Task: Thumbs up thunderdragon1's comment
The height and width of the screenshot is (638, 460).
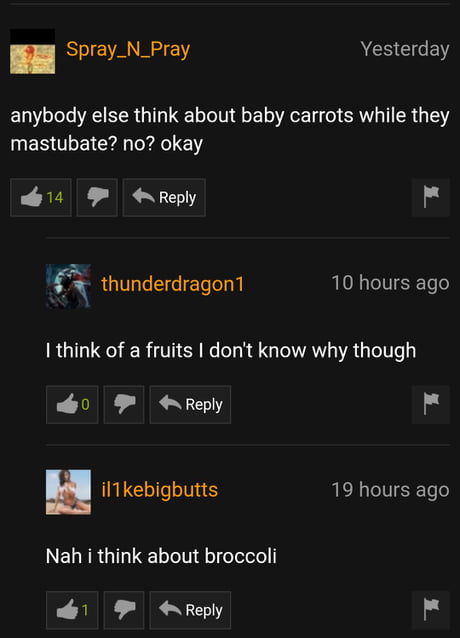Action: [x=72, y=404]
